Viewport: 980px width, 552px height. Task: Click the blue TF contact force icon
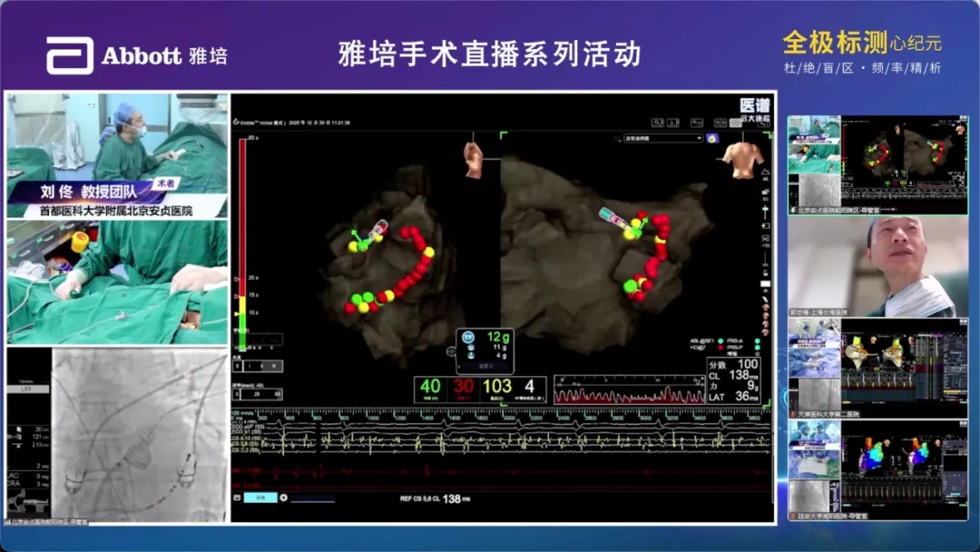pyautogui.click(x=469, y=337)
